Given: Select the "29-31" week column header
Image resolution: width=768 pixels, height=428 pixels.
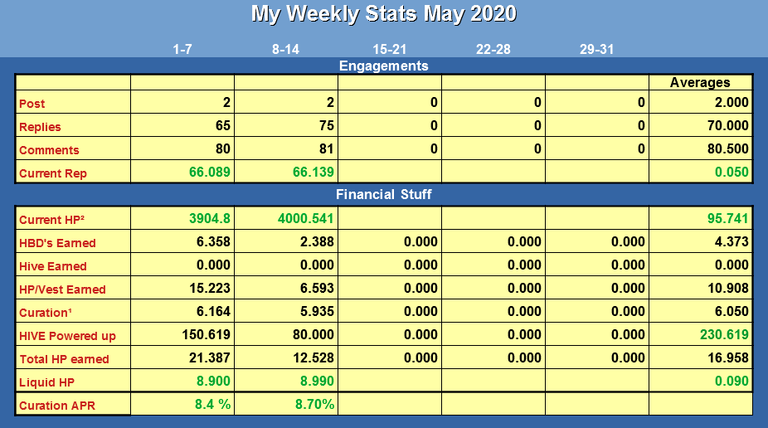Looking at the screenshot, I should [597, 49].
